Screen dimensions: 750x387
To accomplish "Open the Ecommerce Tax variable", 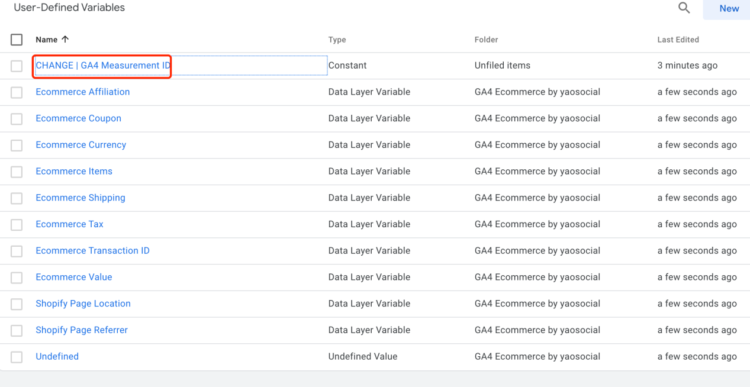I will point(69,224).
